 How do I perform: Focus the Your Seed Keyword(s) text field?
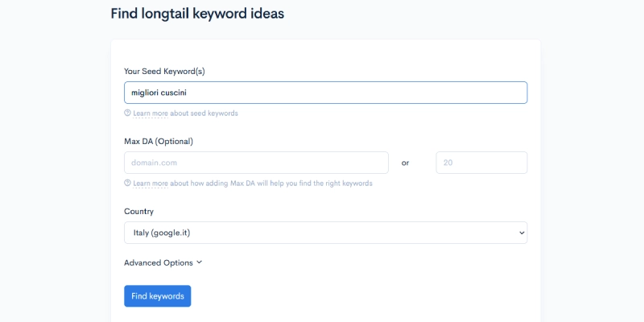coord(326,93)
